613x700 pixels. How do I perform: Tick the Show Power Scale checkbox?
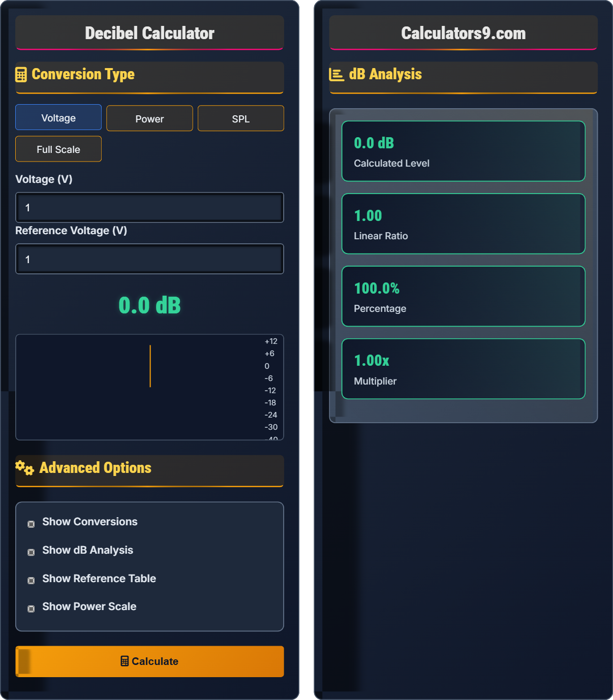click(x=31, y=609)
